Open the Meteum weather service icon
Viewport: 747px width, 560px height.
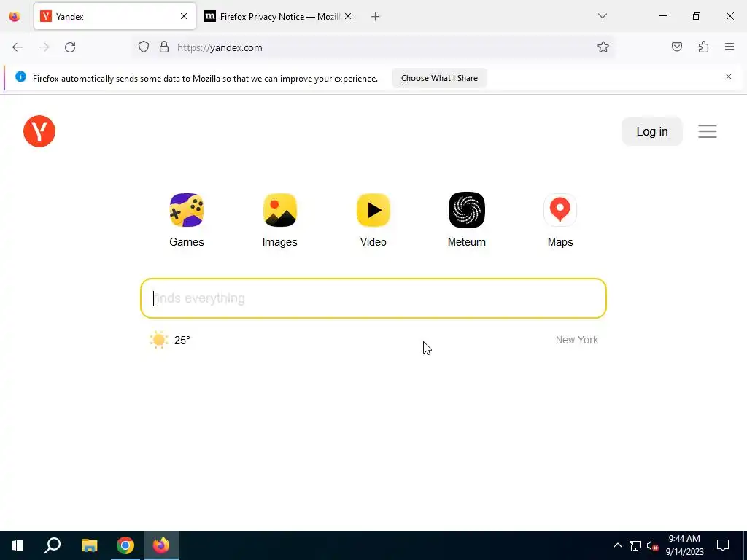point(466,210)
